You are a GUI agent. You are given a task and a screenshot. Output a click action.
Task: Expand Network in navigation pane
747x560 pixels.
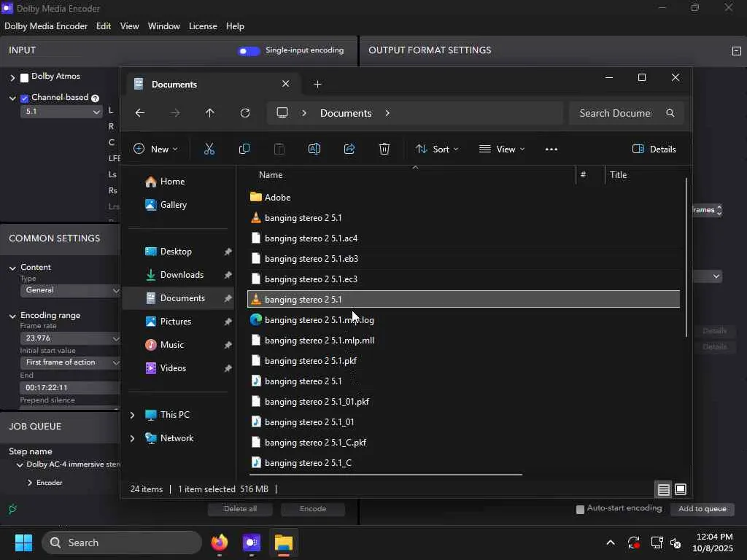pyautogui.click(x=132, y=438)
